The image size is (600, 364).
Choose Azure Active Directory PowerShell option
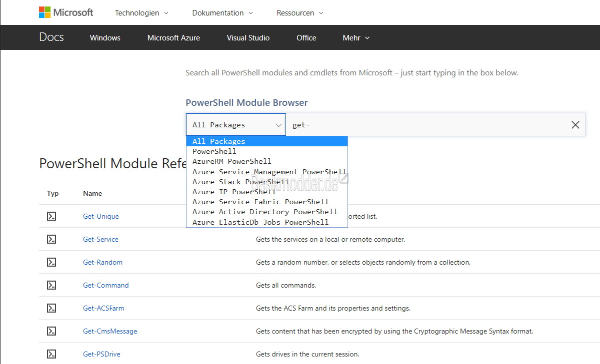pos(265,212)
